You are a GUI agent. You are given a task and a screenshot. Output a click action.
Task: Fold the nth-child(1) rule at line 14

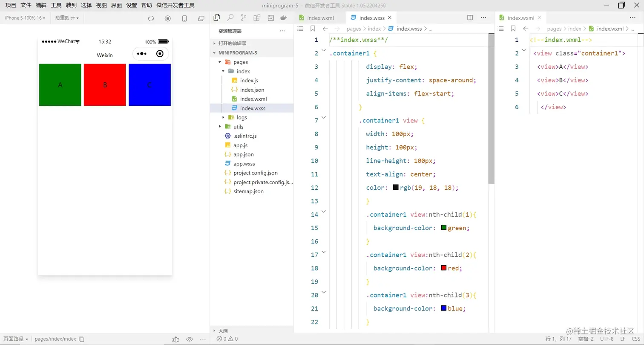click(324, 212)
